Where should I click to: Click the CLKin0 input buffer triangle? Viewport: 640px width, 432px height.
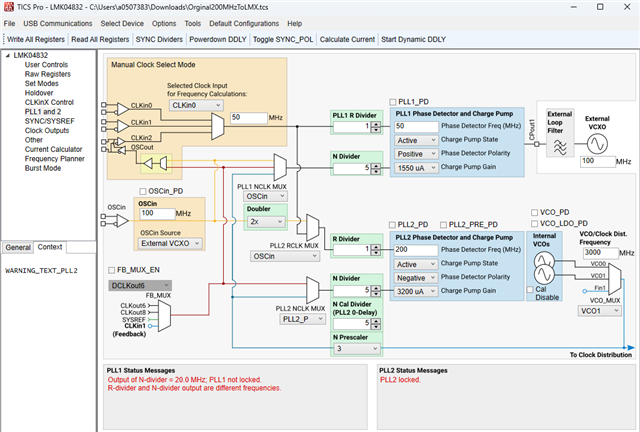(x=122, y=109)
